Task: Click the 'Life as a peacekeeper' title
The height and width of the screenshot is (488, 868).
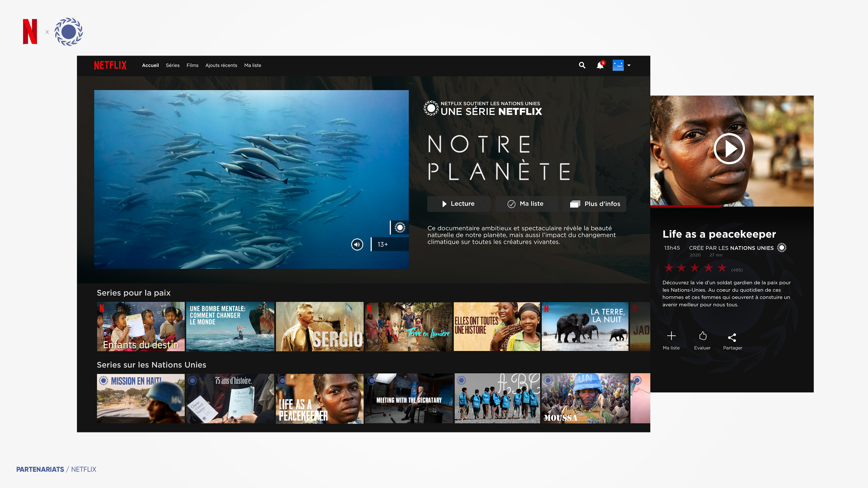Action: 719,234
